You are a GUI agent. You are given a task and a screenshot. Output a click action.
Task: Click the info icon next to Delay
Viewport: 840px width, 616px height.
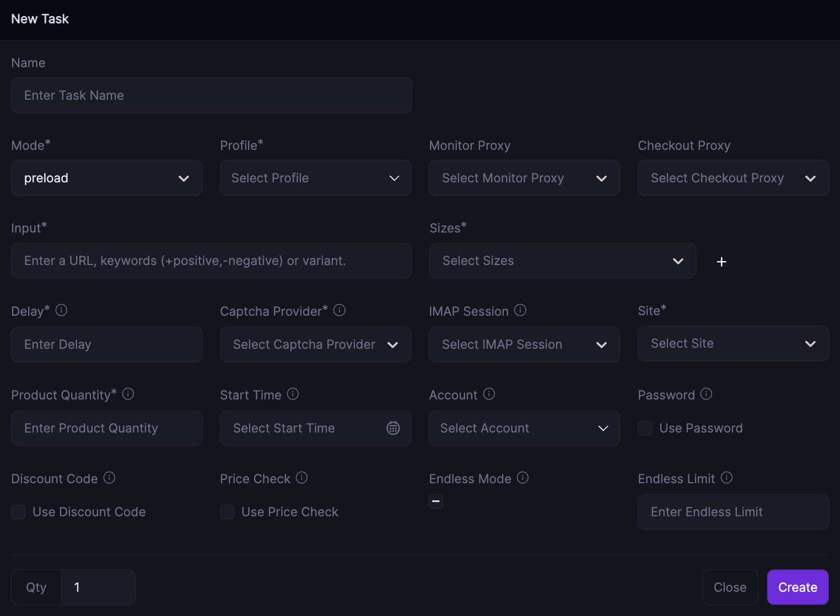(62, 310)
